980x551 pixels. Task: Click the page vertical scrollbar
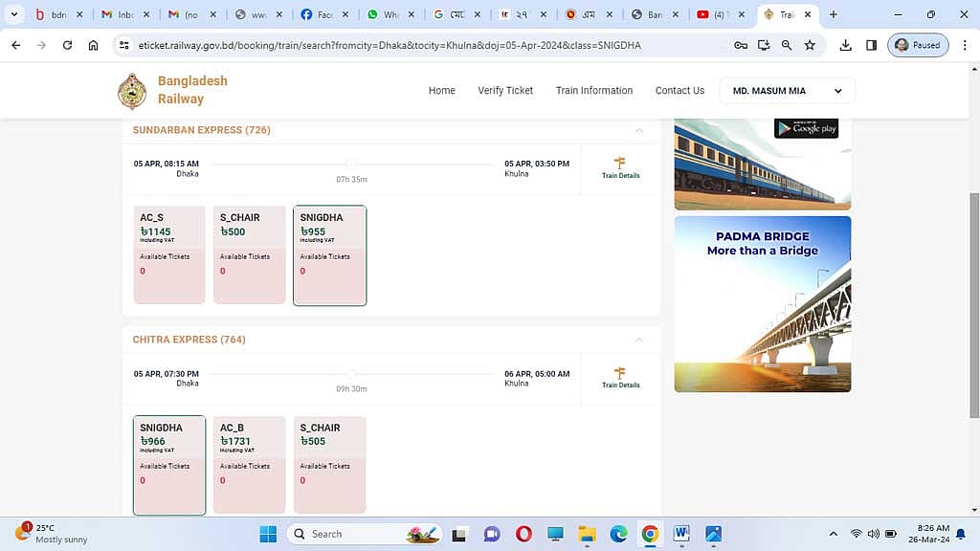point(973,305)
